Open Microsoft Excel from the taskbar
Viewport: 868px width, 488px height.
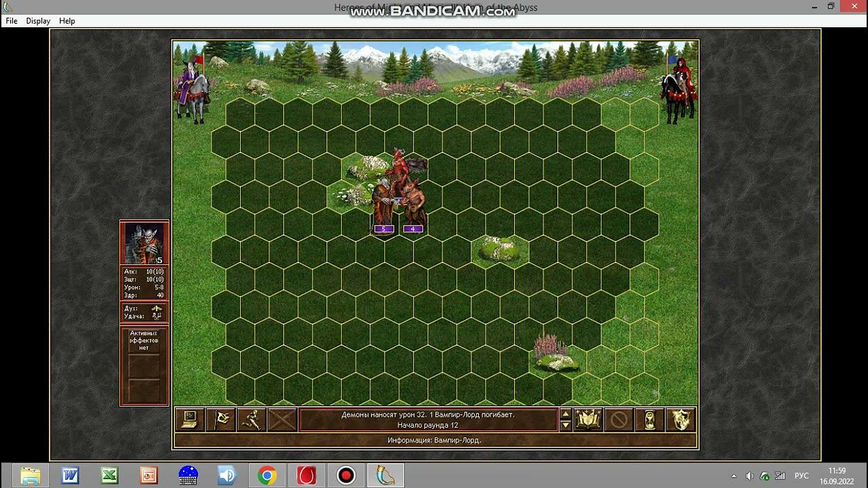(x=109, y=476)
